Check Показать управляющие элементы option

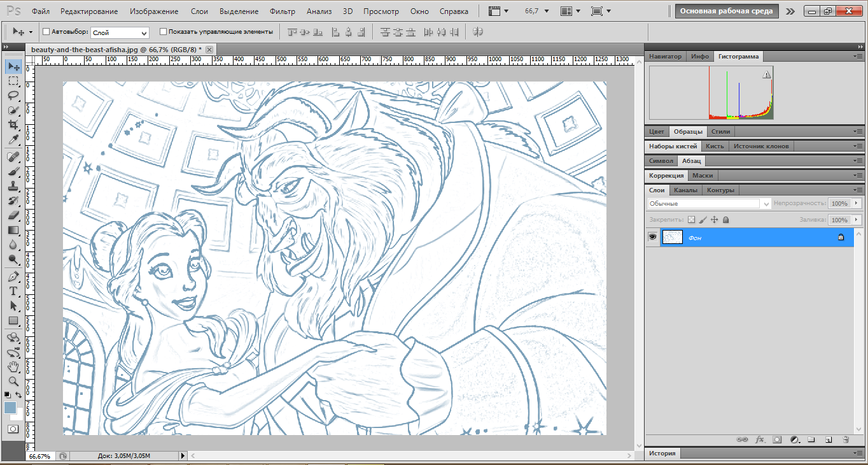164,31
